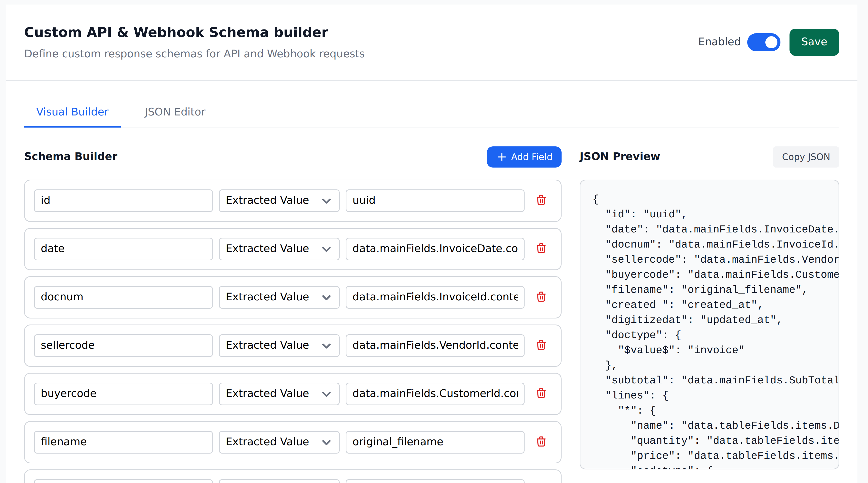Open type dropdown for id field
The width and height of the screenshot is (868, 483).
pyautogui.click(x=279, y=200)
